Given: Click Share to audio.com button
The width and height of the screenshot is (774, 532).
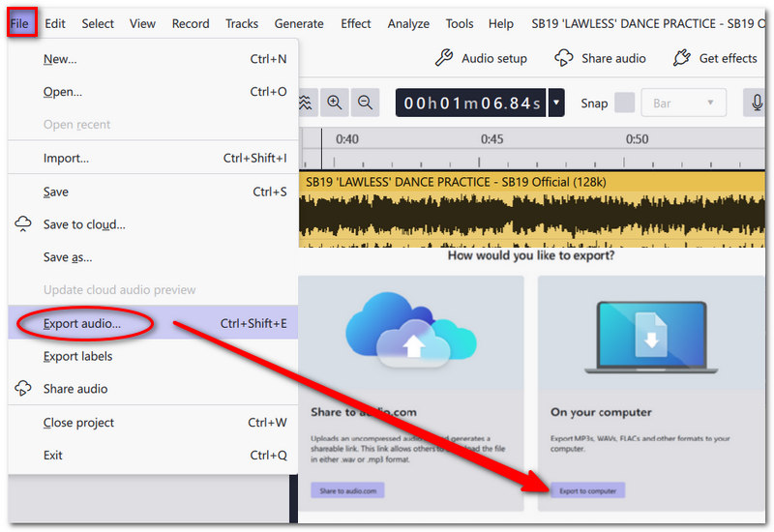Looking at the screenshot, I should (x=347, y=490).
